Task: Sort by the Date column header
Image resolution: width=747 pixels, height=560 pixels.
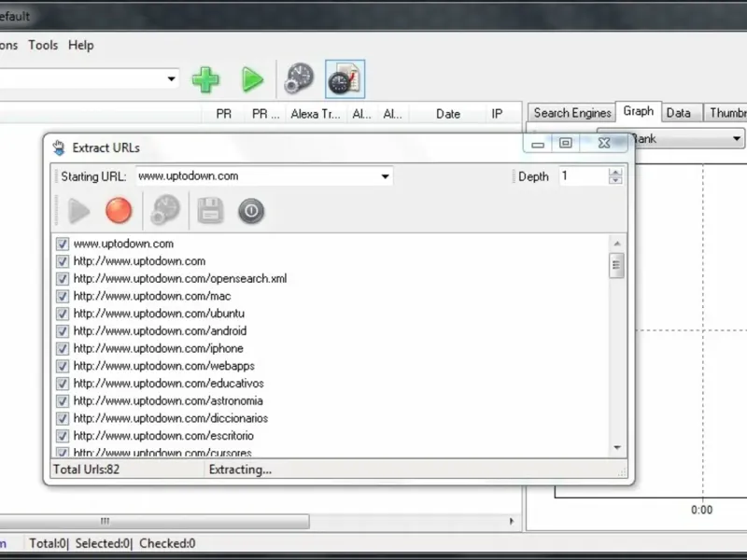Action: [x=448, y=114]
